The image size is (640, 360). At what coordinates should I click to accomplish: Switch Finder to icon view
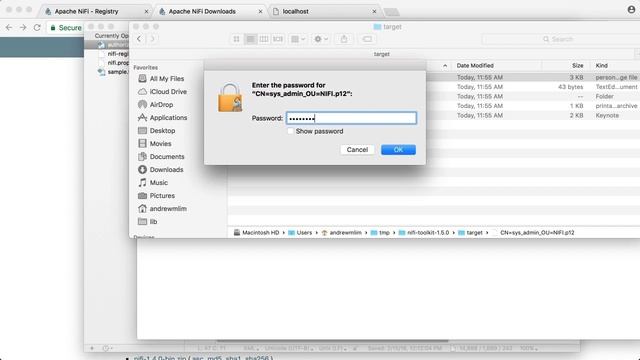point(236,39)
